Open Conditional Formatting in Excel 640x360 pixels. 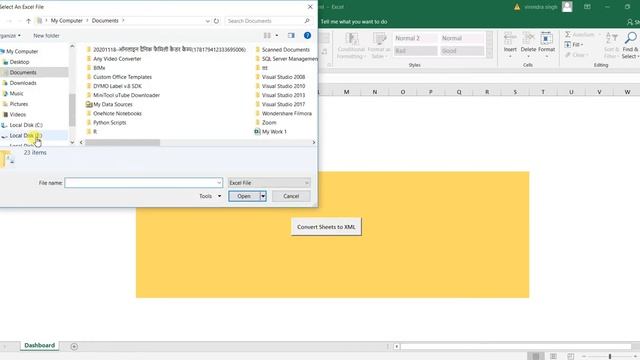tap(351, 45)
